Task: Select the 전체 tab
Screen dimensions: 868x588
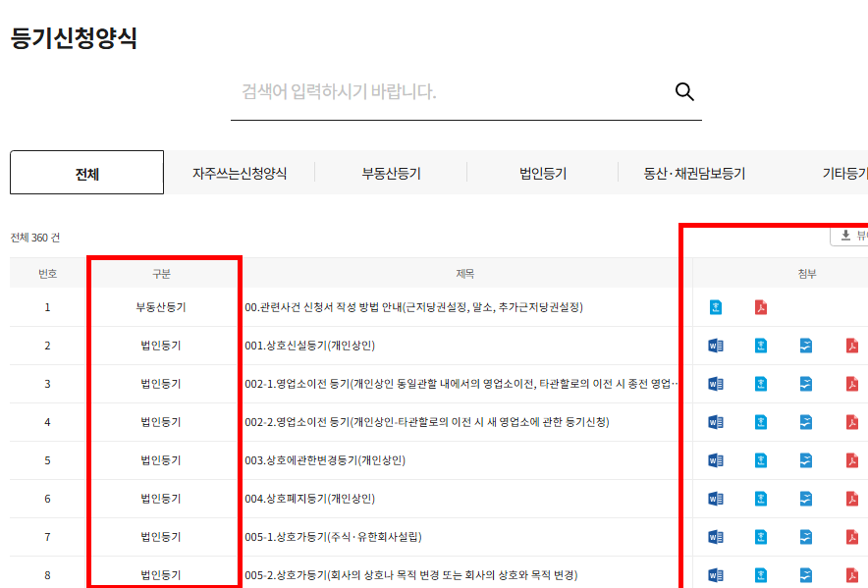Action: click(x=86, y=171)
